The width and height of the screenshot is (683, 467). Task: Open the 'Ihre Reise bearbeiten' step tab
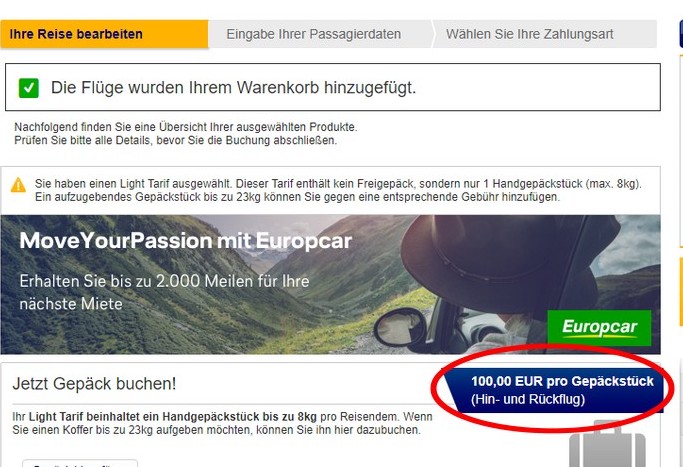click(x=104, y=34)
